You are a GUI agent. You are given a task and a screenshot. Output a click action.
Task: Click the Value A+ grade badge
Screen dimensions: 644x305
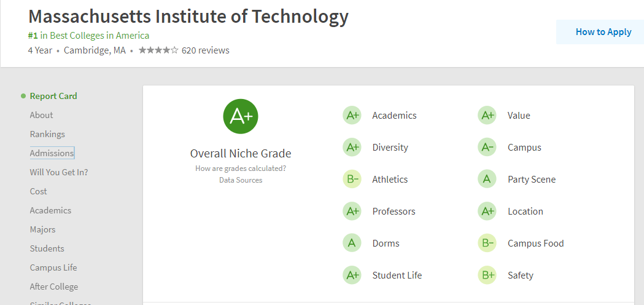tap(487, 116)
